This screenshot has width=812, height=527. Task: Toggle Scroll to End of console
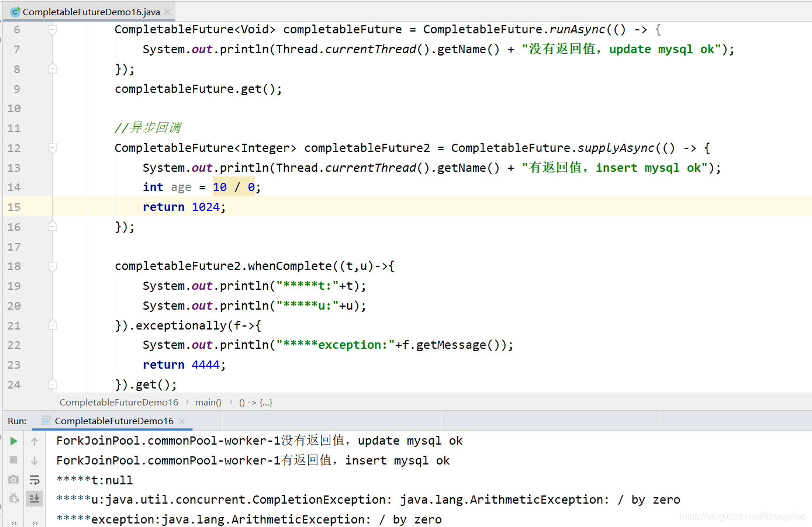pos(34,498)
